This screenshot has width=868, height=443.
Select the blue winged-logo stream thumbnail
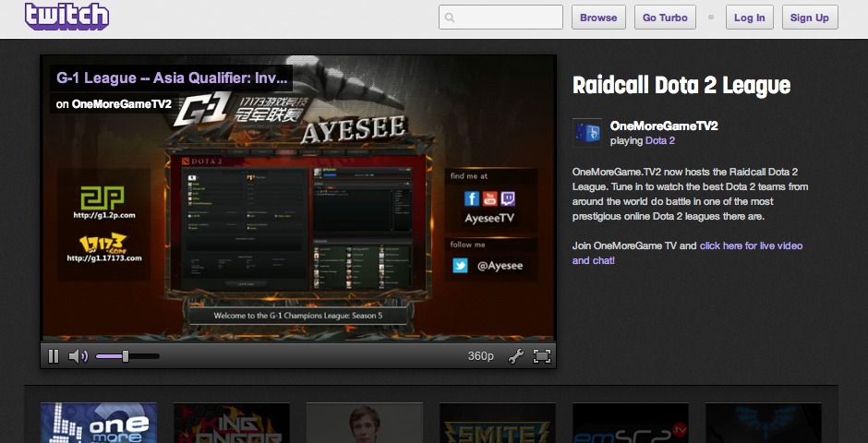coord(764,423)
